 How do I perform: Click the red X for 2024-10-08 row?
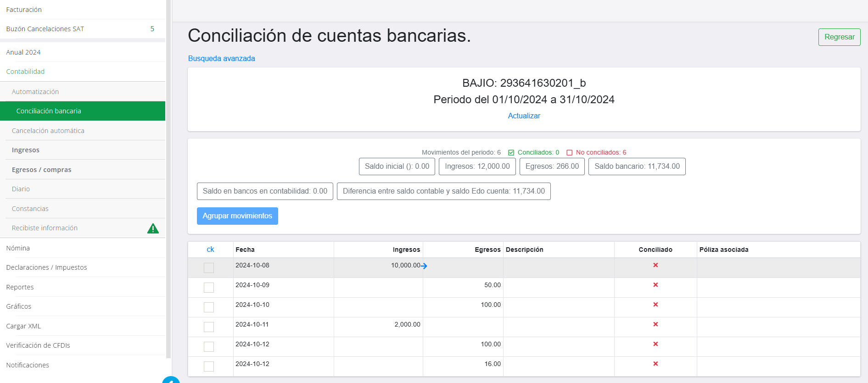pyautogui.click(x=655, y=265)
